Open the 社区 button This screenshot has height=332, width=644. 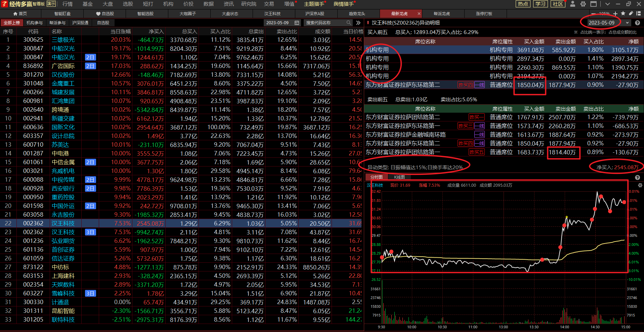(x=558, y=4)
